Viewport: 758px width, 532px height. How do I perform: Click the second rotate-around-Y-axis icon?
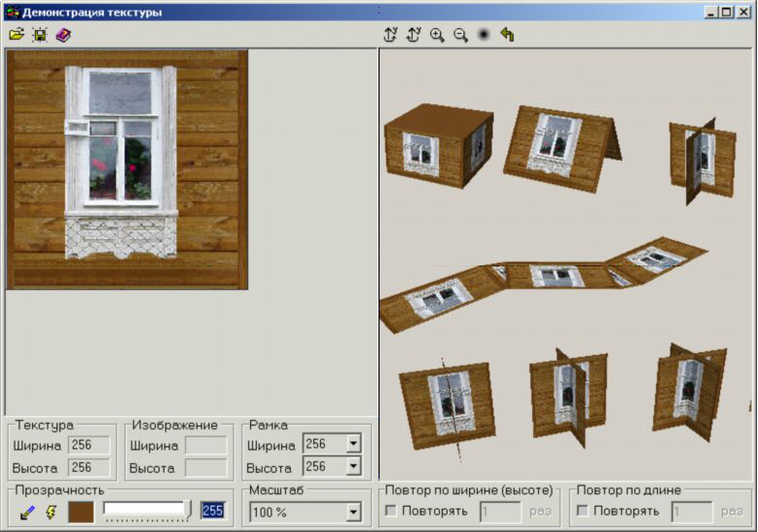(x=414, y=35)
